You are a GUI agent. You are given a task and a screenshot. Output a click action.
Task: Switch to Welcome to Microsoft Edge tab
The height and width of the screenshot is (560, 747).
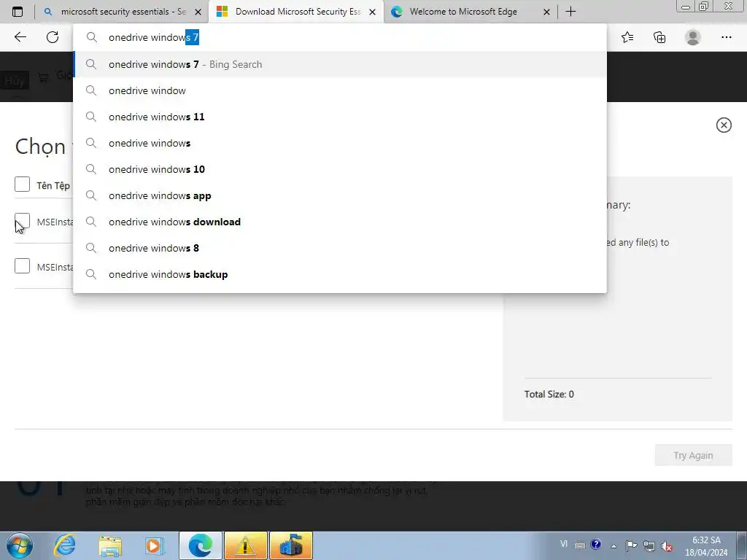coord(471,12)
